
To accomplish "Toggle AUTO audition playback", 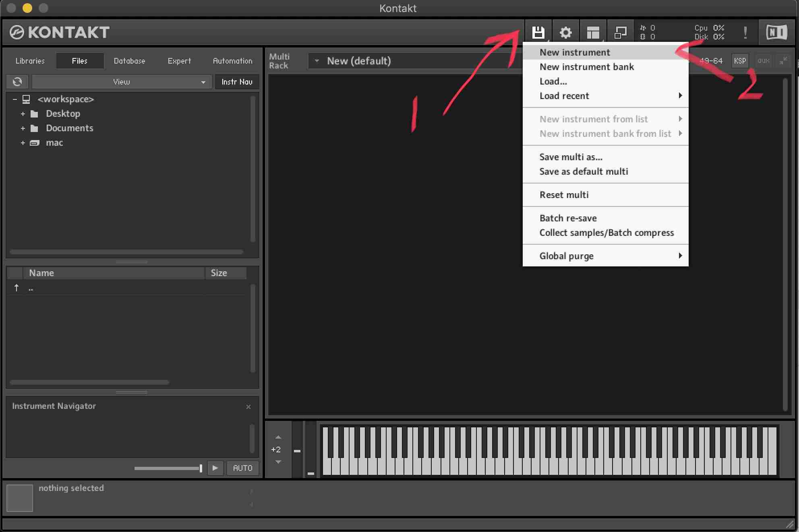I will (242, 468).
